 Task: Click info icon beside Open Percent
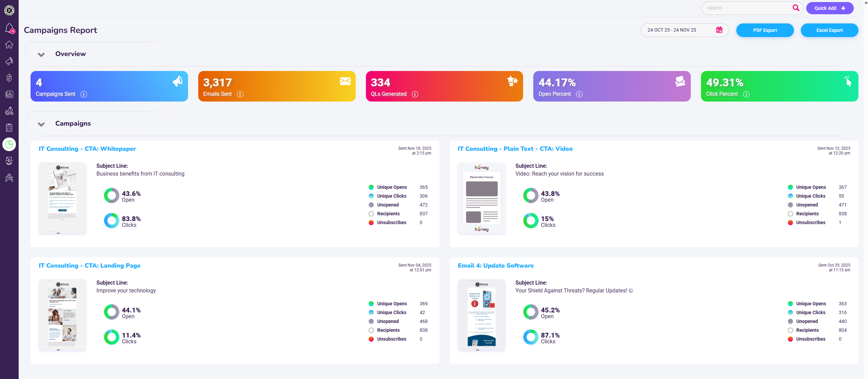point(579,94)
